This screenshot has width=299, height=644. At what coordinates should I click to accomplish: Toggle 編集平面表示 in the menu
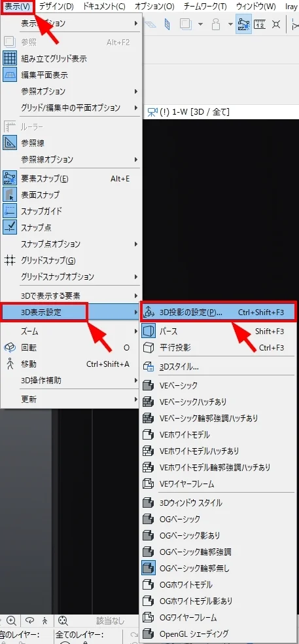[x=71, y=75]
